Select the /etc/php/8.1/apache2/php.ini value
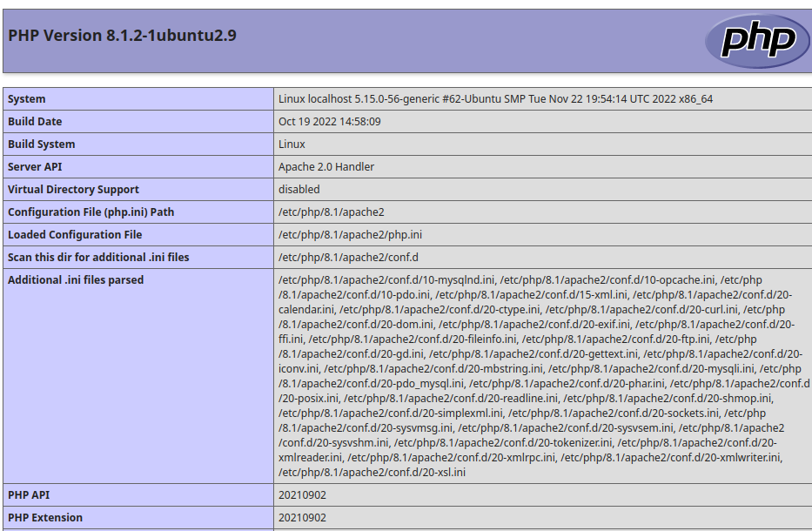This screenshot has height=531, width=812. coord(350,235)
